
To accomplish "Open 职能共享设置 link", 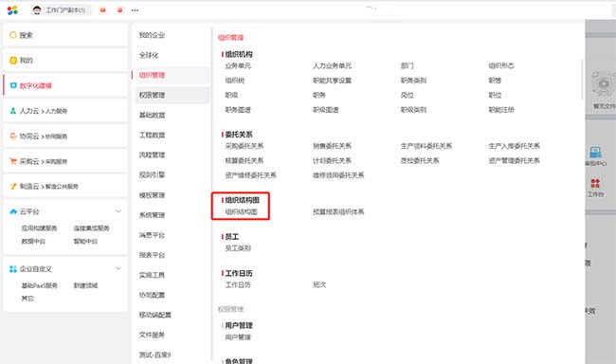I will (332, 81).
